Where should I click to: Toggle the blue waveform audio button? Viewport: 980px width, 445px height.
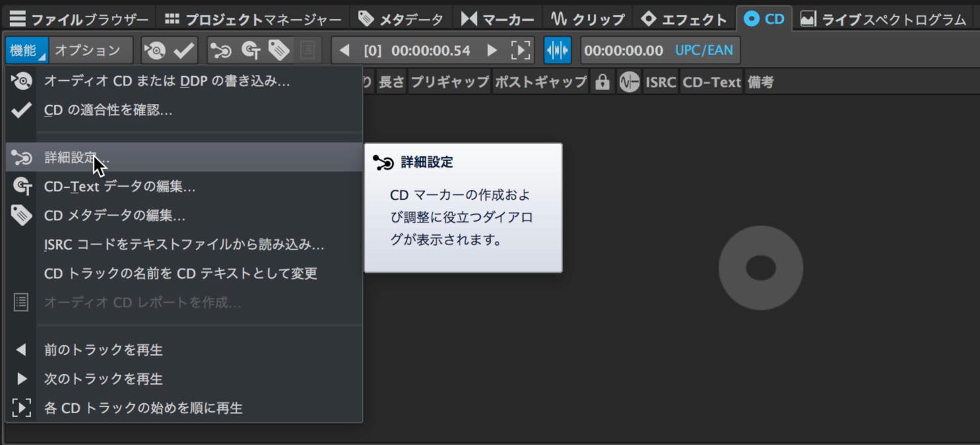558,50
